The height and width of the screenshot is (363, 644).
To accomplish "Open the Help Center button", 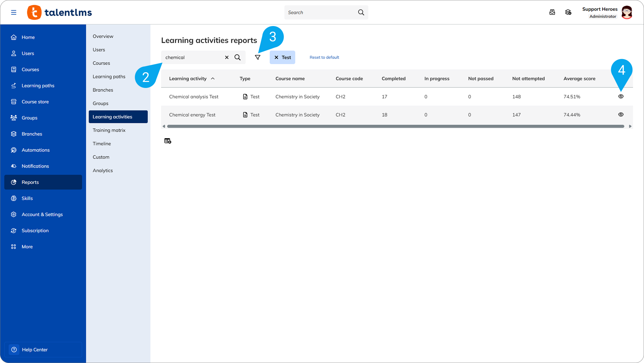I will (x=43, y=350).
